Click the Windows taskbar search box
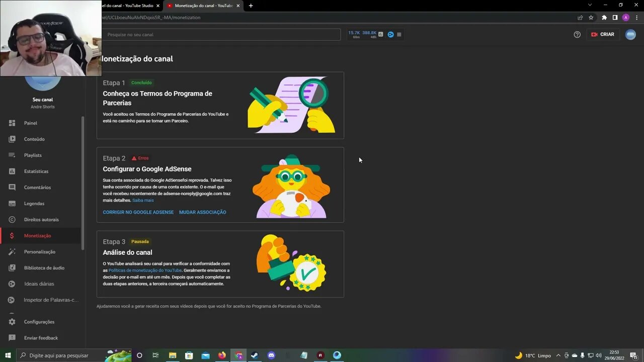 [74, 355]
